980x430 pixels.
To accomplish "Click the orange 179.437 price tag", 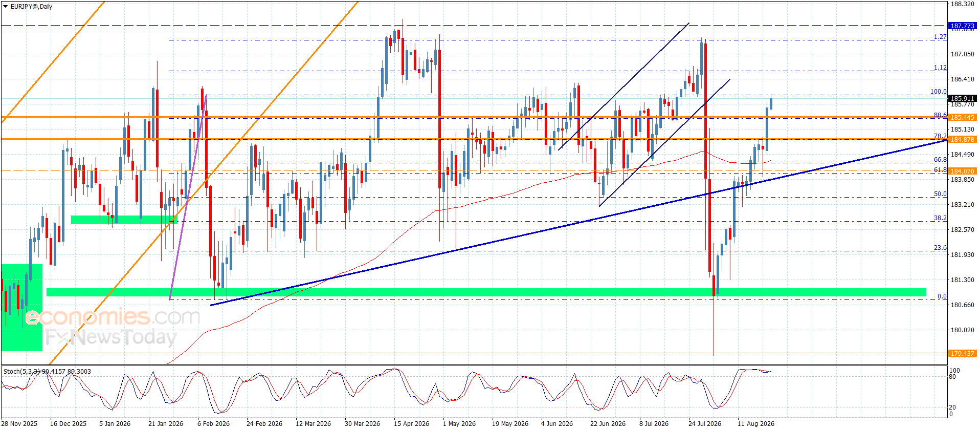I will [x=963, y=353].
